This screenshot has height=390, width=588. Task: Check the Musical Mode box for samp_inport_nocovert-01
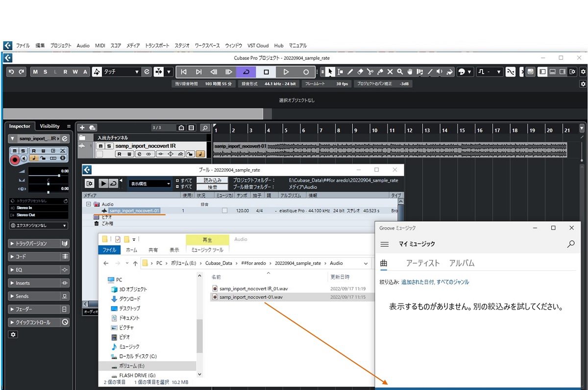[x=225, y=210]
